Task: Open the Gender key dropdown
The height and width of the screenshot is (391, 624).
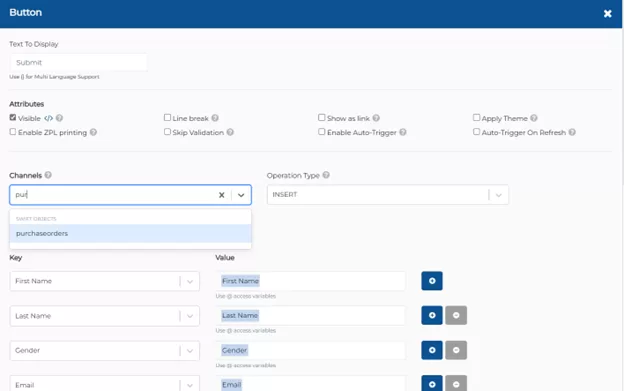Action: (105, 350)
